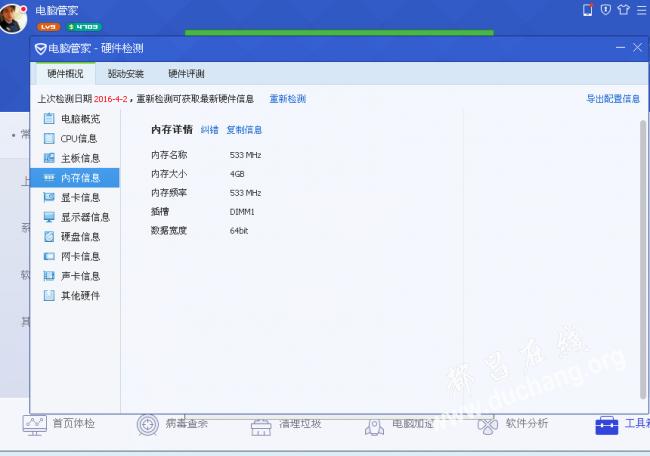Click the 电脑概览 clipboard icon
Image resolution: width=650 pixels, height=456 pixels.
click(49, 119)
